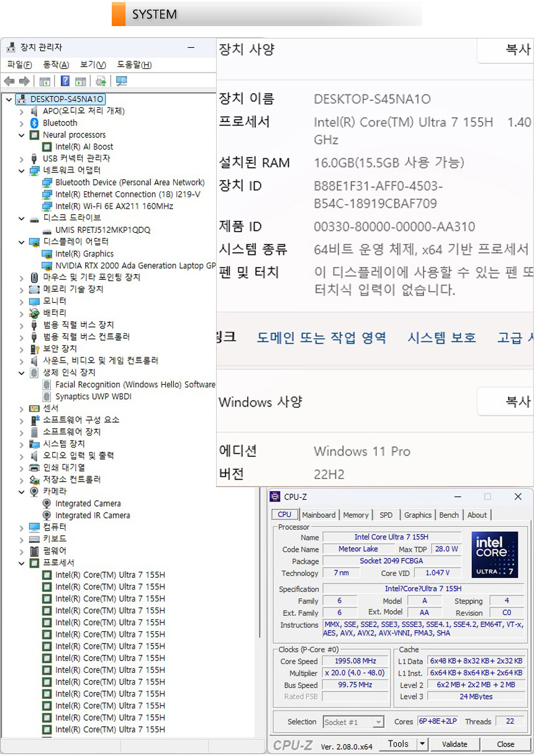Click the fingerprint icon beside Synaptics UWP WBDI
Viewport: 534px width, 756px height.
click(47, 397)
